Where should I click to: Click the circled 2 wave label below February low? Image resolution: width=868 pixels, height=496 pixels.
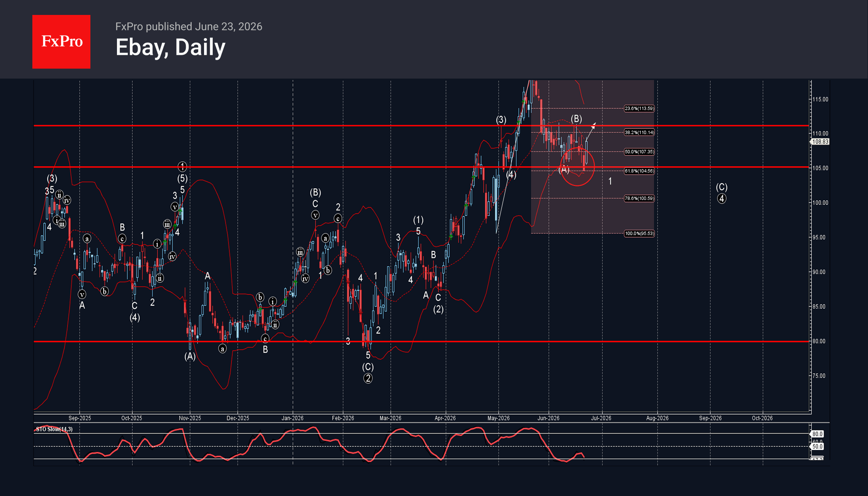click(x=368, y=378)
